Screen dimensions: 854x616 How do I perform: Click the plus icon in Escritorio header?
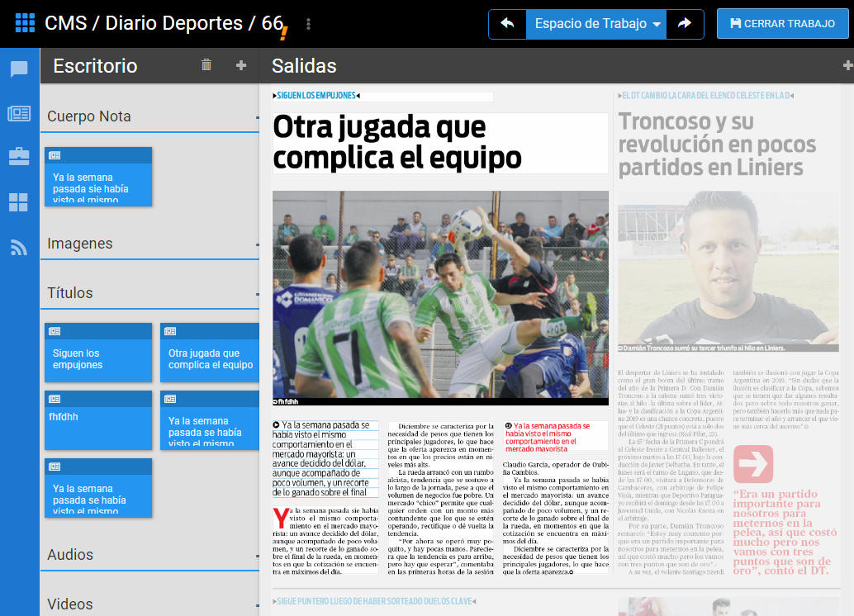pos(240,65)
